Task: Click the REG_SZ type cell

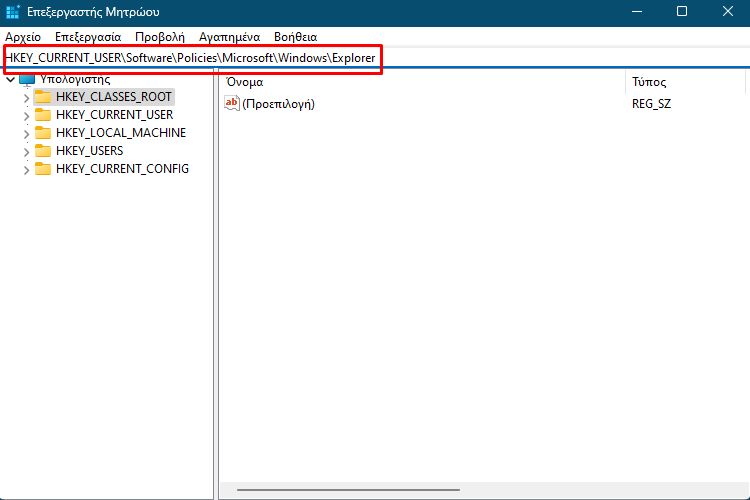Action: (651, 104)
